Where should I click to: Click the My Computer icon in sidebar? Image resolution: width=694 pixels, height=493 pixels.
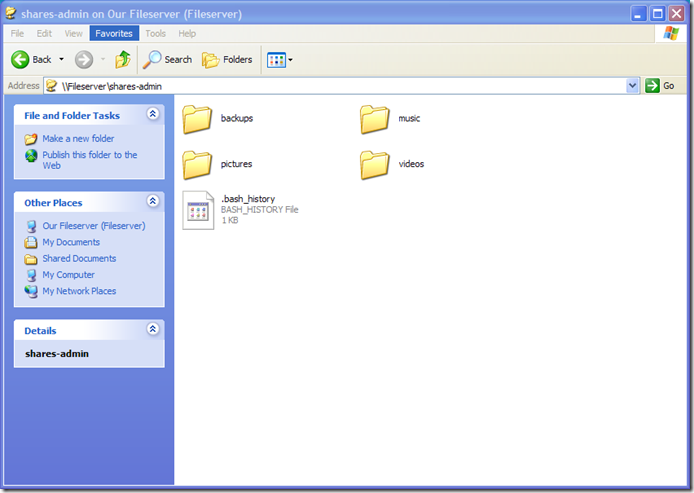31,275
